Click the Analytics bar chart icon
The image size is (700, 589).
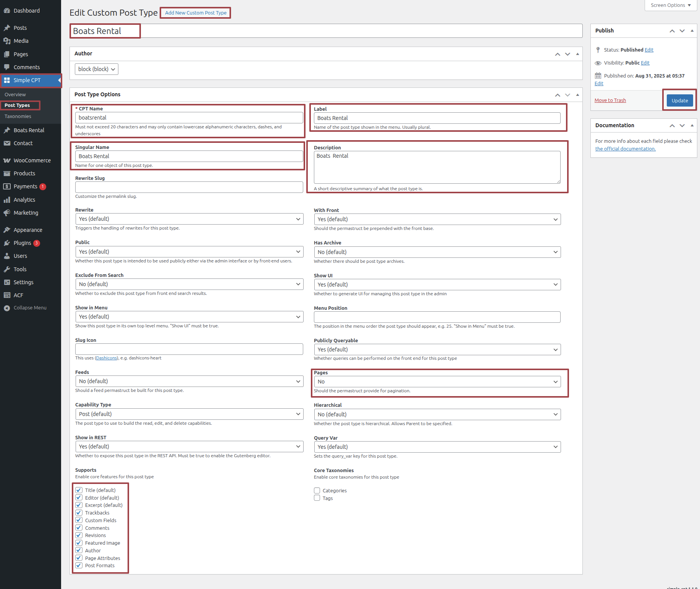[7, 200]
